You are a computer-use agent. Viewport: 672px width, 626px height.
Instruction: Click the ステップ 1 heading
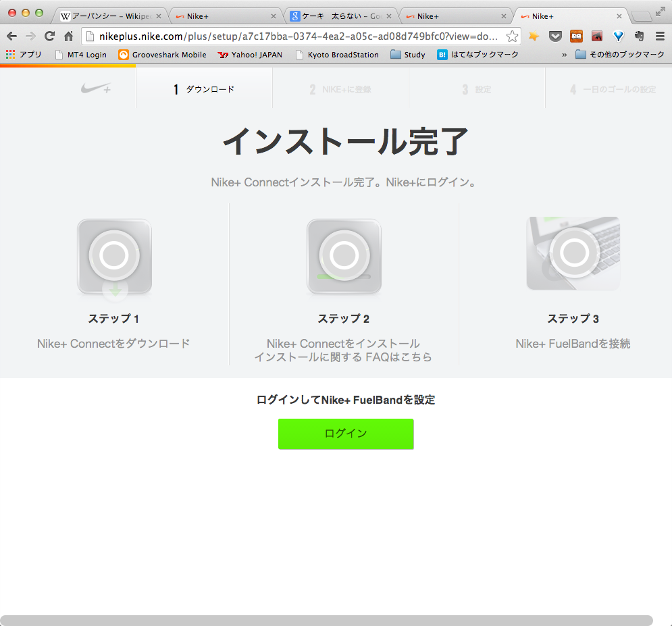[113, 318]
